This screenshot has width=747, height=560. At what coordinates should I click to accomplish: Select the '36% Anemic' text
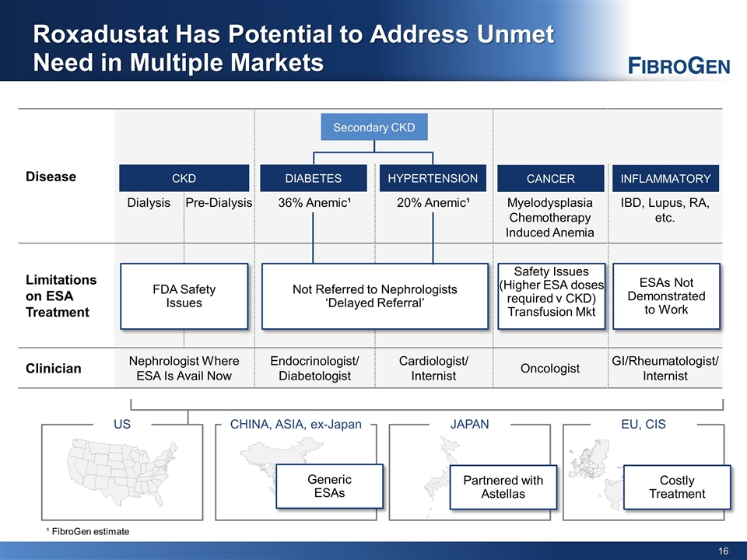coord(314,203)
